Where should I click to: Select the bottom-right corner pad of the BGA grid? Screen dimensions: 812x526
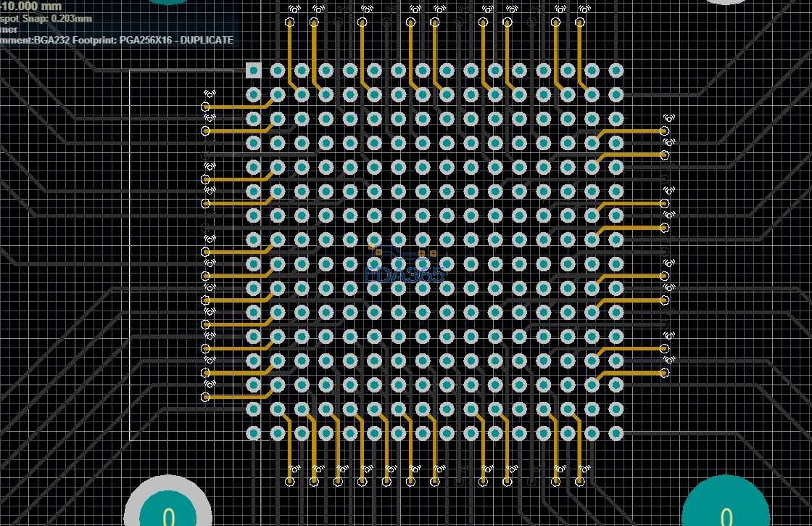tap(616, 433)
